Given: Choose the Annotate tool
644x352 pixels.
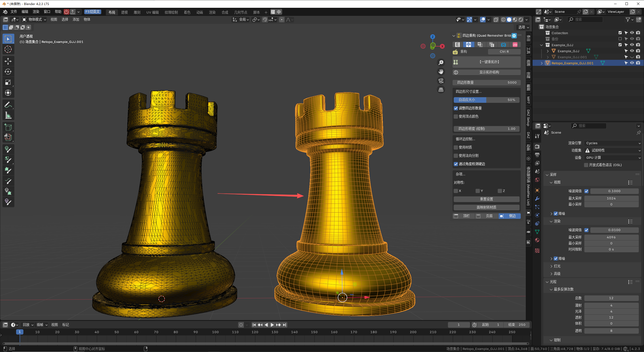Looking at the screenshot, I should pos(8,105).
